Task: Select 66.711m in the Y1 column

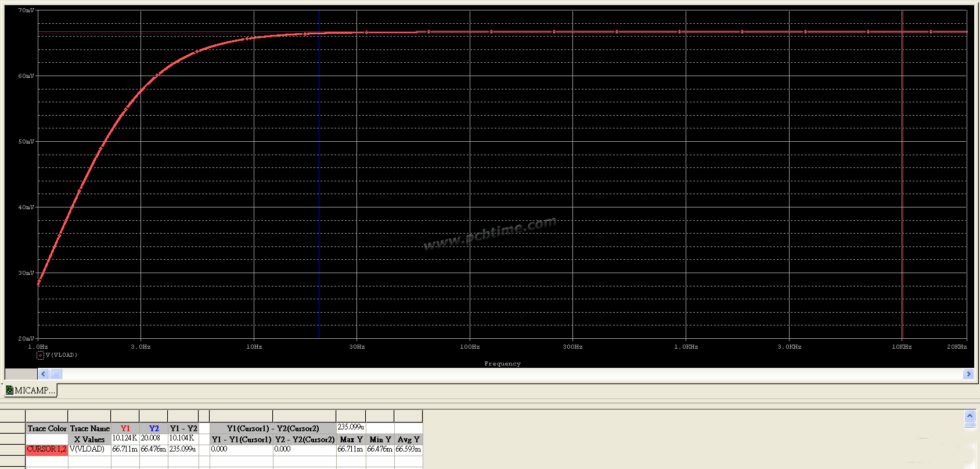Action: [125, 449]
